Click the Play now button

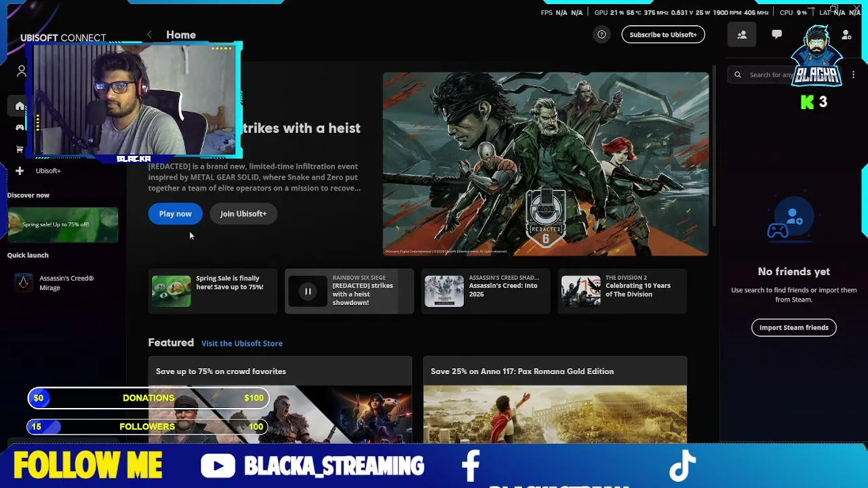tap(175, 213)
